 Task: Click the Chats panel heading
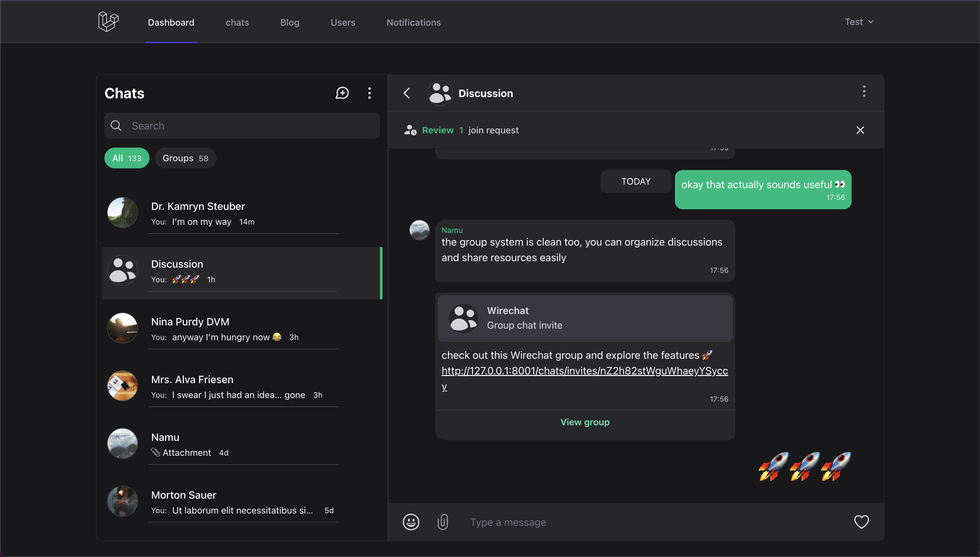124,93
